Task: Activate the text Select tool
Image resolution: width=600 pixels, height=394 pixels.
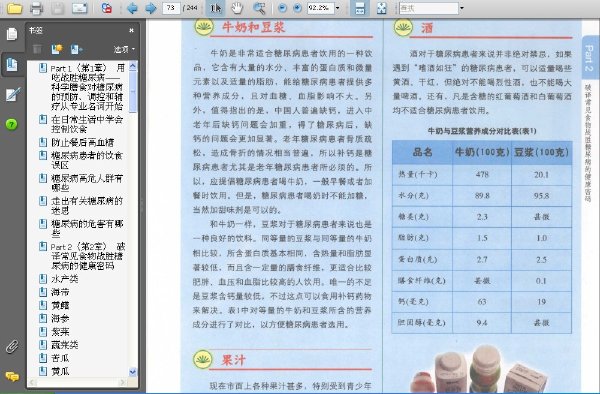Action: 215,8
